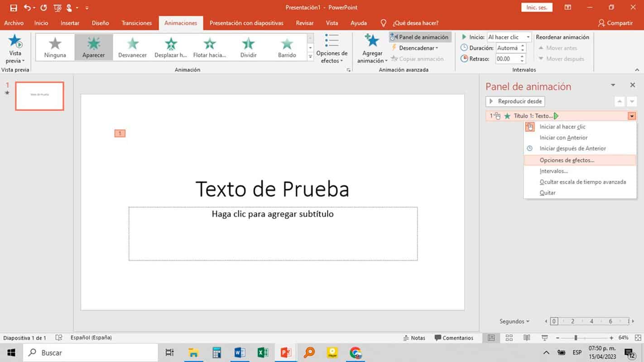This screenshot has width=644, height=362.
Task: Switch to the Revisar tab
Action: tap(305, 23)
